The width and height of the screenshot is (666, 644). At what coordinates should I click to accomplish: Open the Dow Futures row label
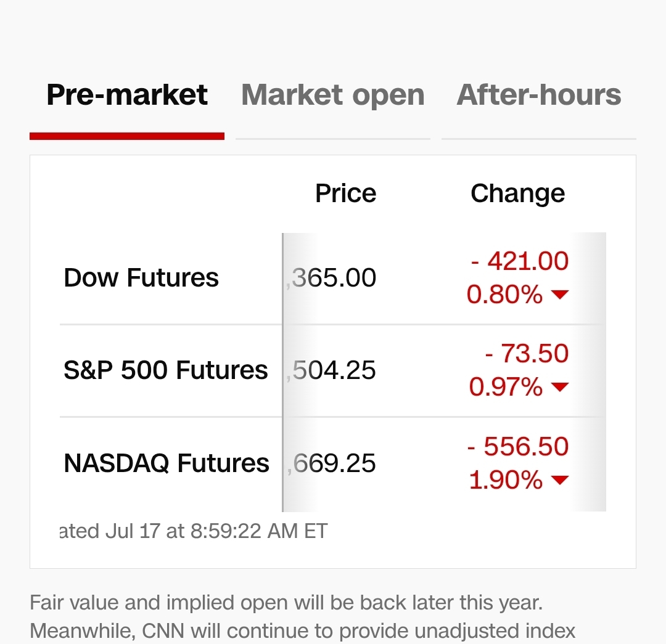pyautogui.click(x=141, y=278)
